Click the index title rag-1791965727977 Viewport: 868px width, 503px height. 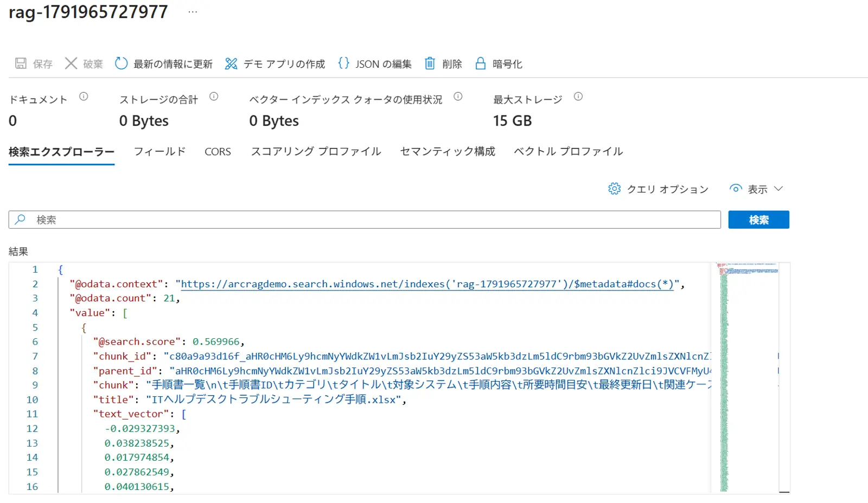tap(88, 12)
